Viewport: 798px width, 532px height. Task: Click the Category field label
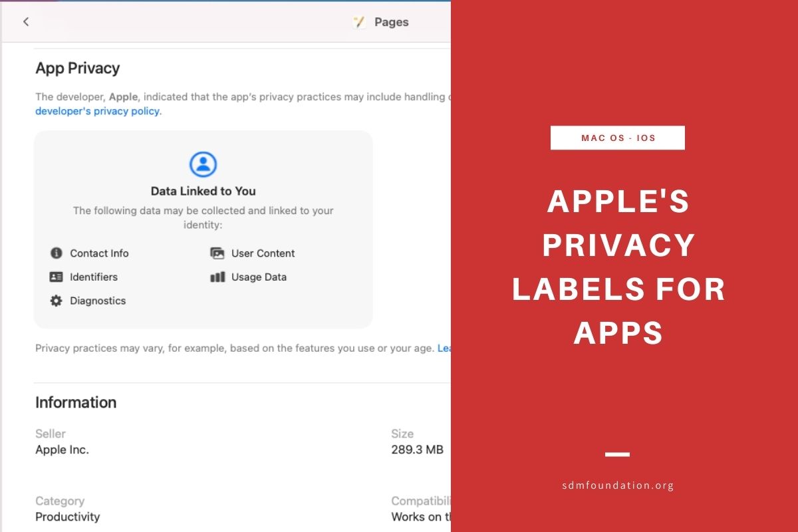pos(60,501)
